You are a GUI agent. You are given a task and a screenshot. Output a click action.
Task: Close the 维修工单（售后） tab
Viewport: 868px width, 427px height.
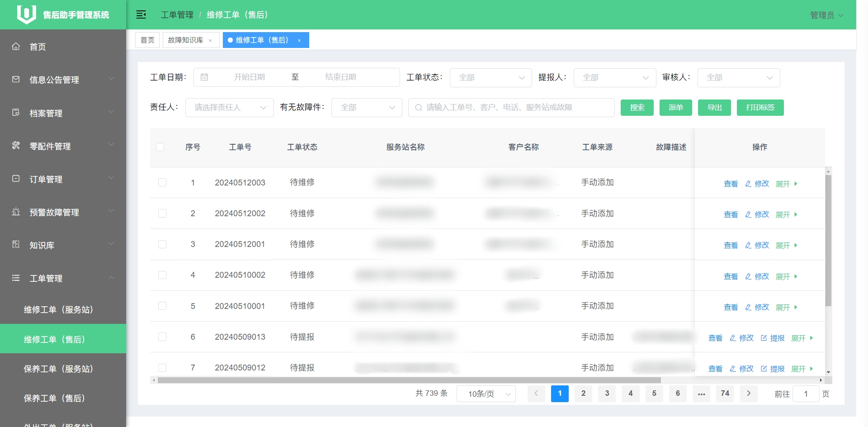pos(299,40)
